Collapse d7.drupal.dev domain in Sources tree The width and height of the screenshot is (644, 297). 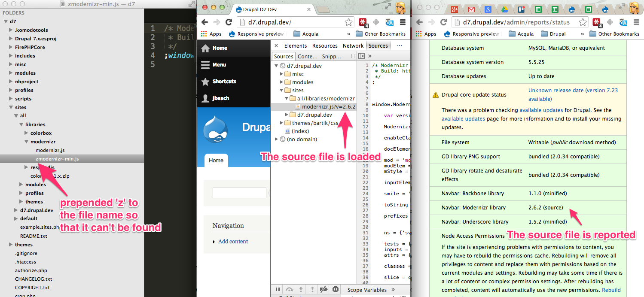(x=276, y=66)
